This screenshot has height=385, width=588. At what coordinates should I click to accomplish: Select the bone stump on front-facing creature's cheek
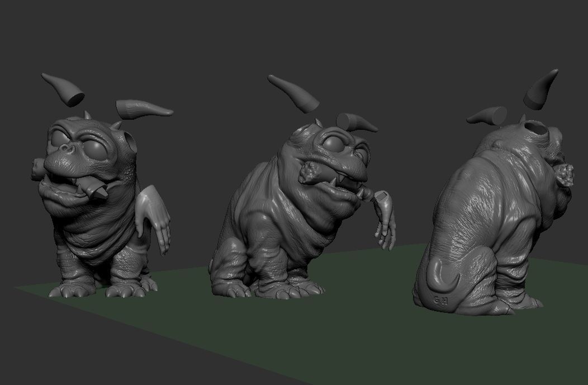(x=37, y=169)
